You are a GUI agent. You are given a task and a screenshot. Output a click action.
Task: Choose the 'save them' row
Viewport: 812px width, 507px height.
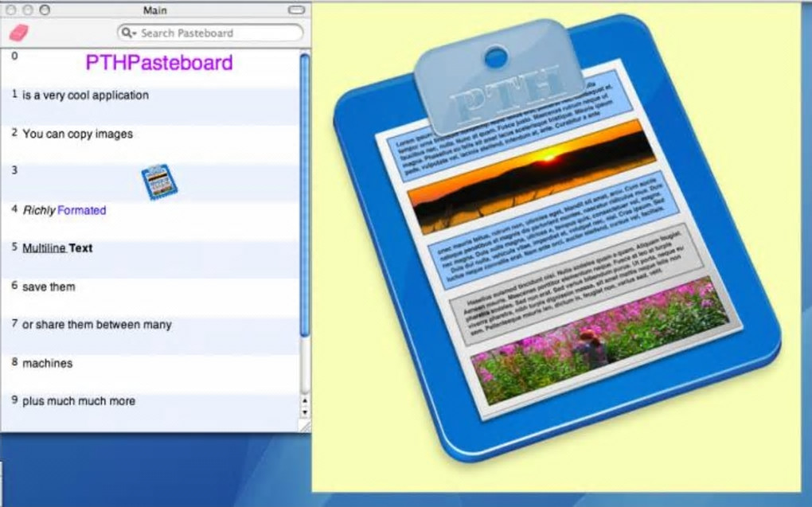[150, 297]
